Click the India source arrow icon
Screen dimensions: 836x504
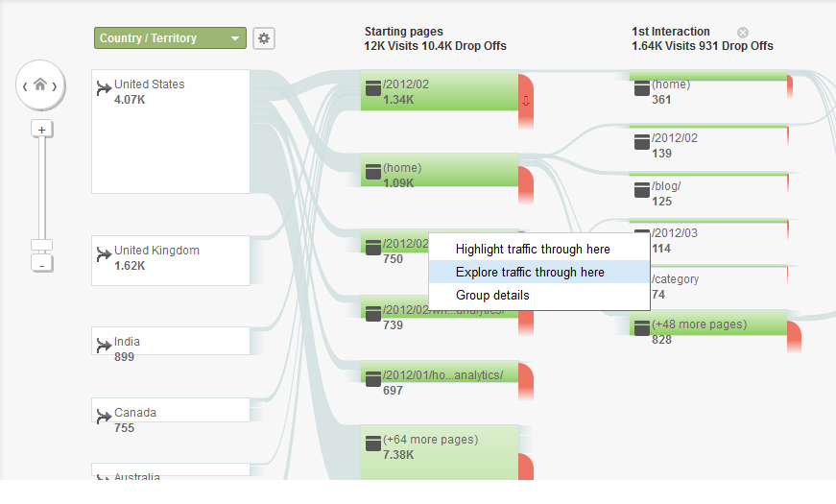click(x=104, y=347)
